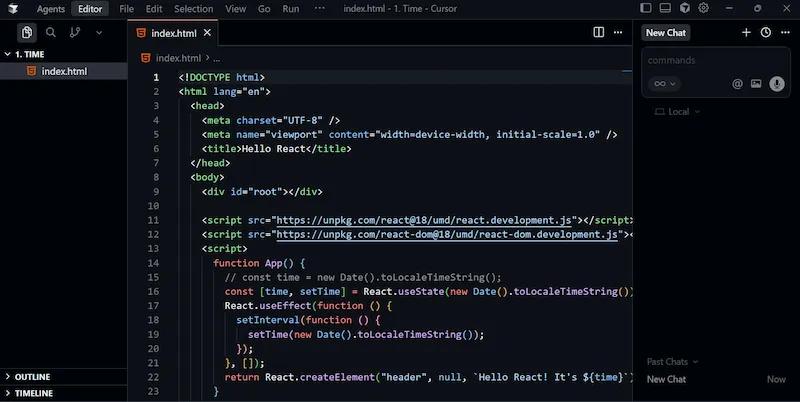Viewport: 800px width, 402px height.
Task: Switch to Agents mode
Action: point(51,9)
